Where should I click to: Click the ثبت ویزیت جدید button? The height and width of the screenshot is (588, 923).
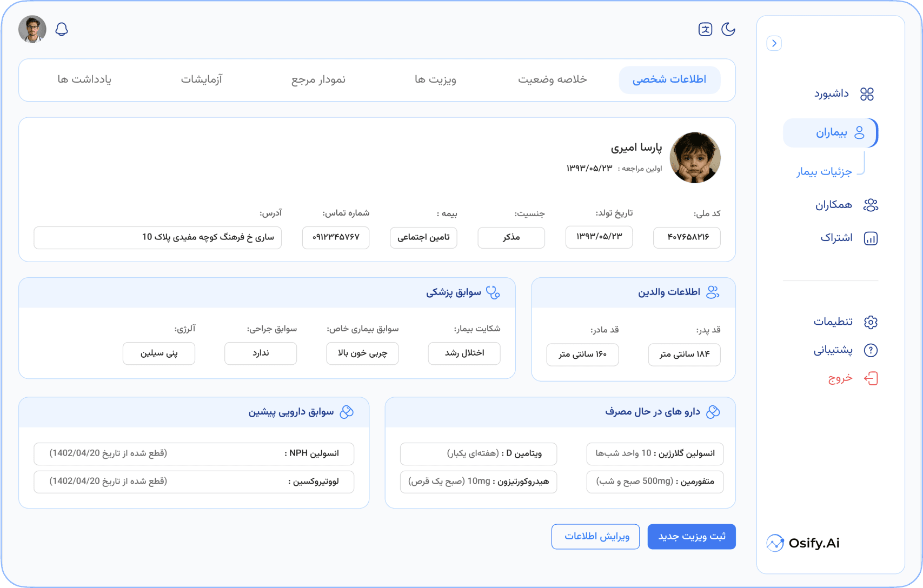tap(692, 537)
